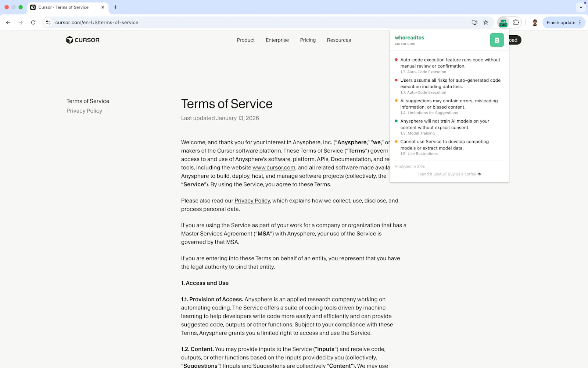Select Privacy Policy in sidebar
This screenshot has width=588, height=368.
point(84,111)
